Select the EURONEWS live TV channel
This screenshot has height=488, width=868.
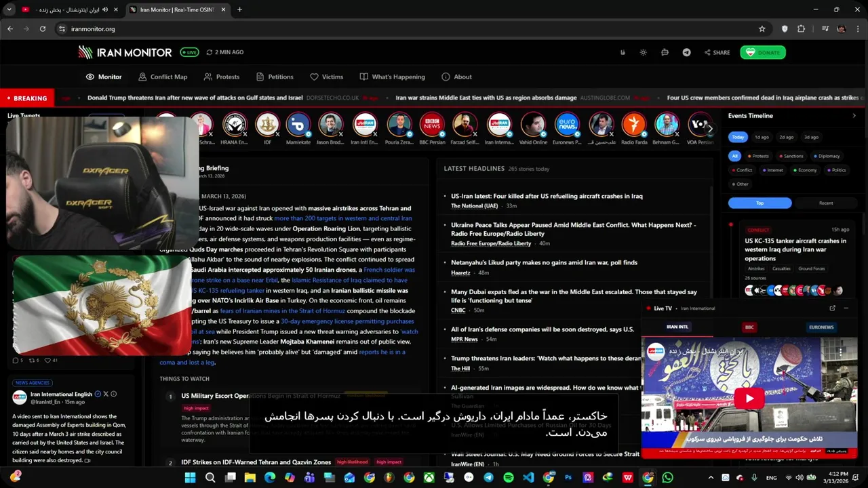[x=821, y=327]
